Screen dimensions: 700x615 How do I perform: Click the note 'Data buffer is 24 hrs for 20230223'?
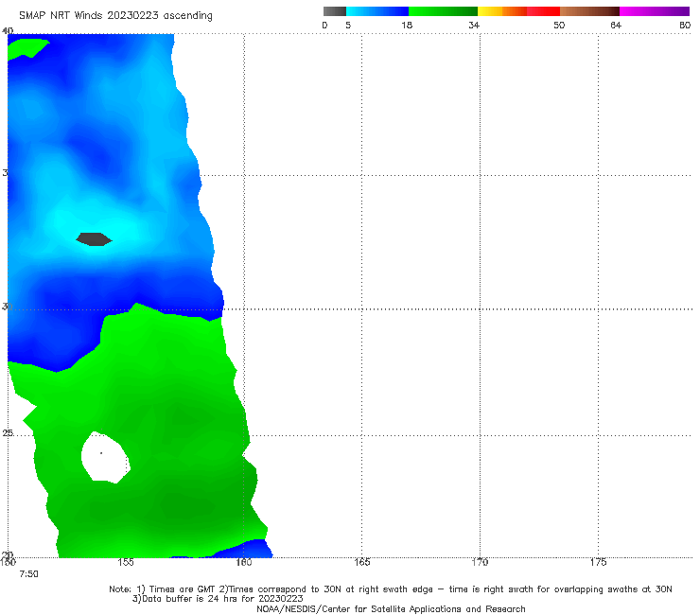(218, 599)
